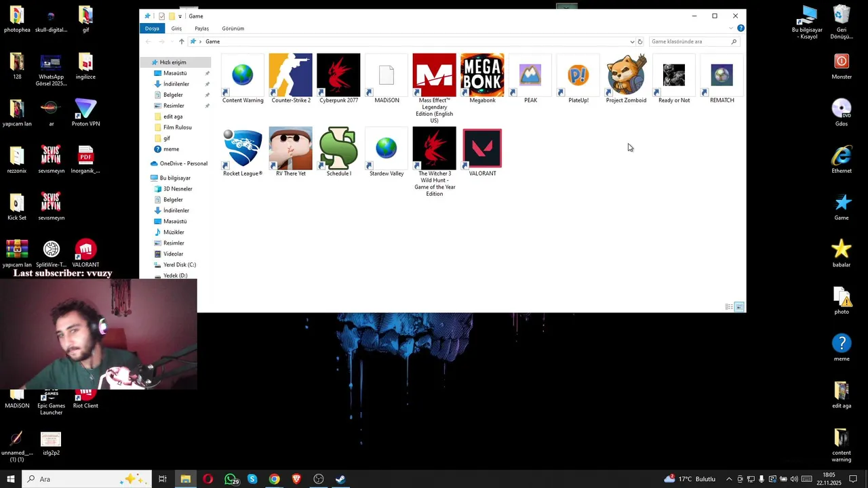Select the Mass Effect Legendary Edition icon
Screen dimensions: 868x488
434,88
